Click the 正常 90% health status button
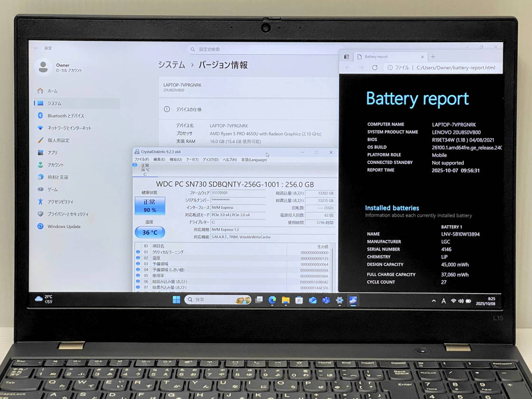532x399 pixels. coord(150,206)
